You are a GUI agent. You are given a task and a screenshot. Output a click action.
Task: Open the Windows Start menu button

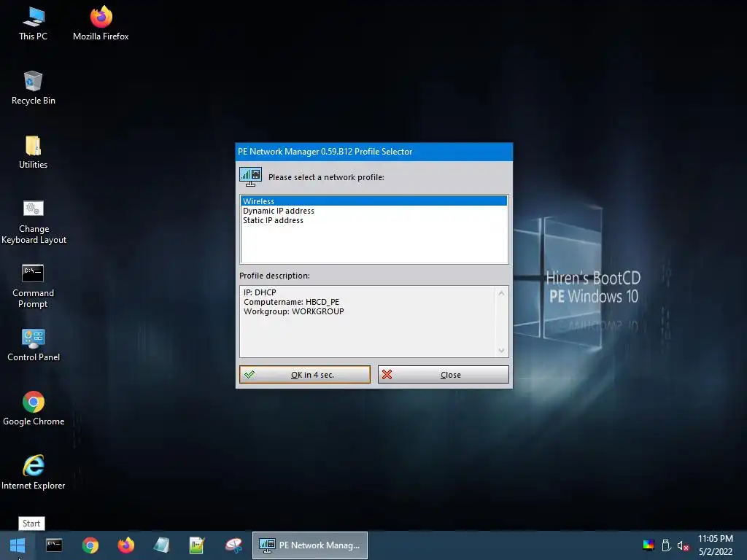pos(18,545)
